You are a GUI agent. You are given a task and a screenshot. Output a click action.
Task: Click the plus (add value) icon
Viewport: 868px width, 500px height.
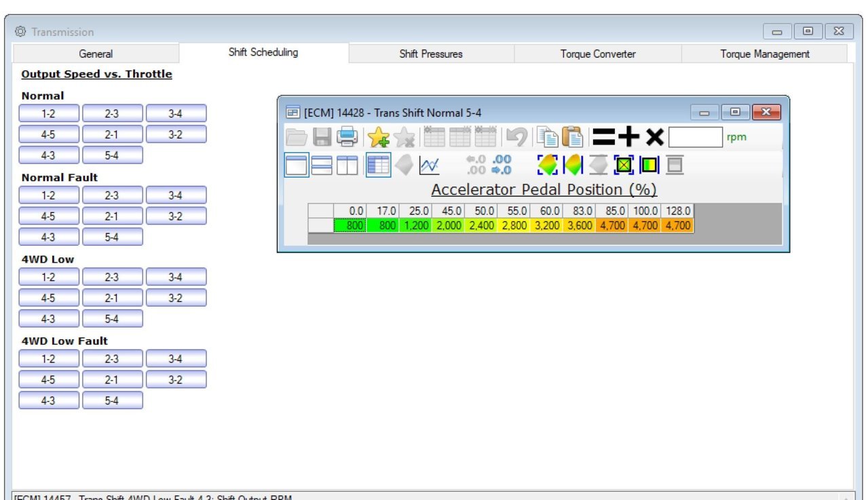pos(629,138)
